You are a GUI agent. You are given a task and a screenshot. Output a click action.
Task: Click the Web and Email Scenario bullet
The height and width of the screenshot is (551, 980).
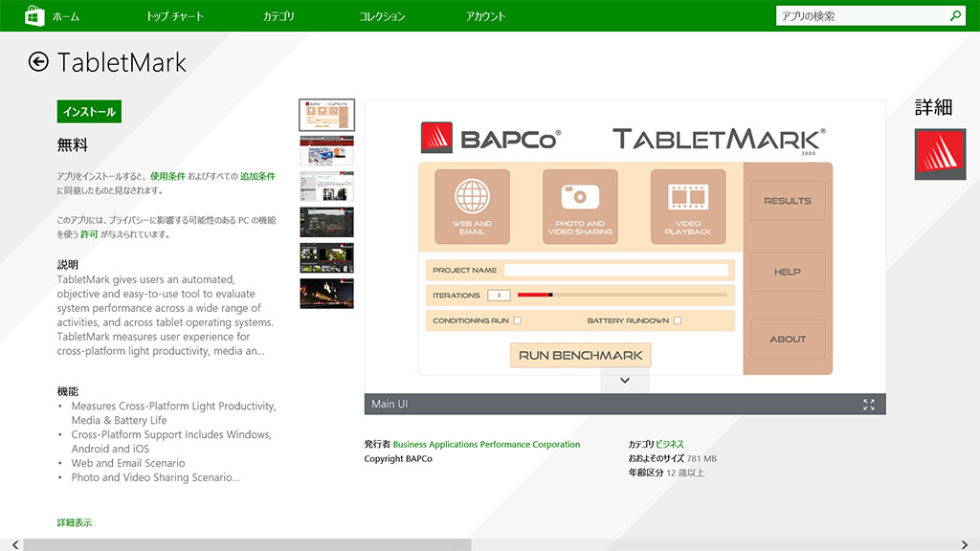(128, 463)
